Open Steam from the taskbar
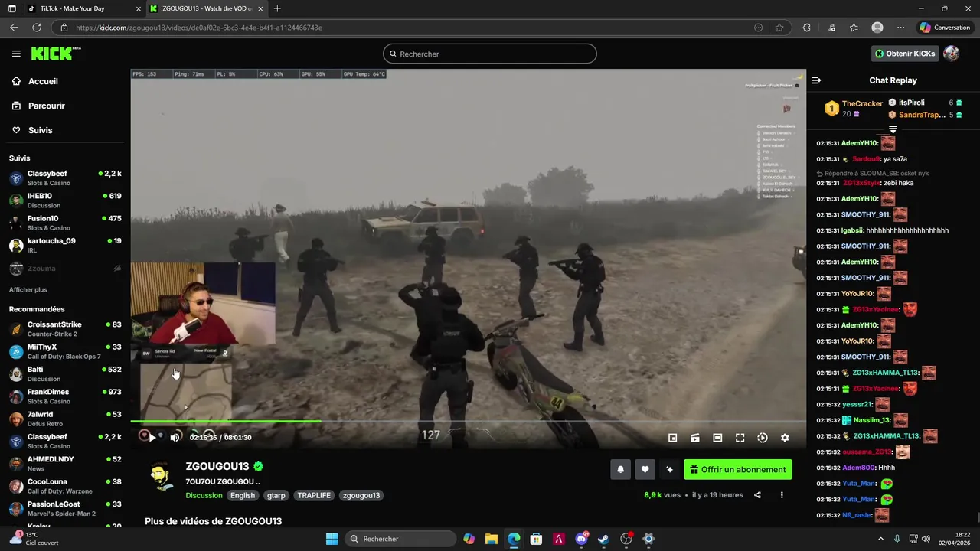Screen dimensions: 980x551 (x=603, y=539)
